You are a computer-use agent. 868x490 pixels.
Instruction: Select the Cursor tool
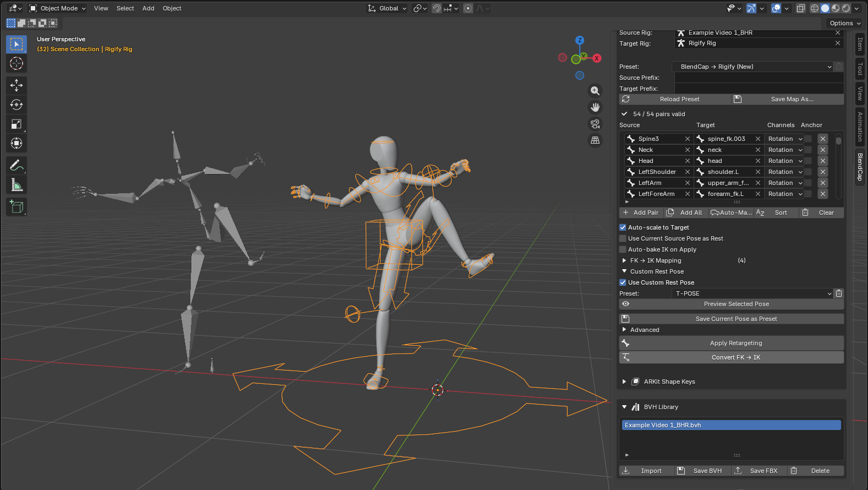tap(17, 63)
